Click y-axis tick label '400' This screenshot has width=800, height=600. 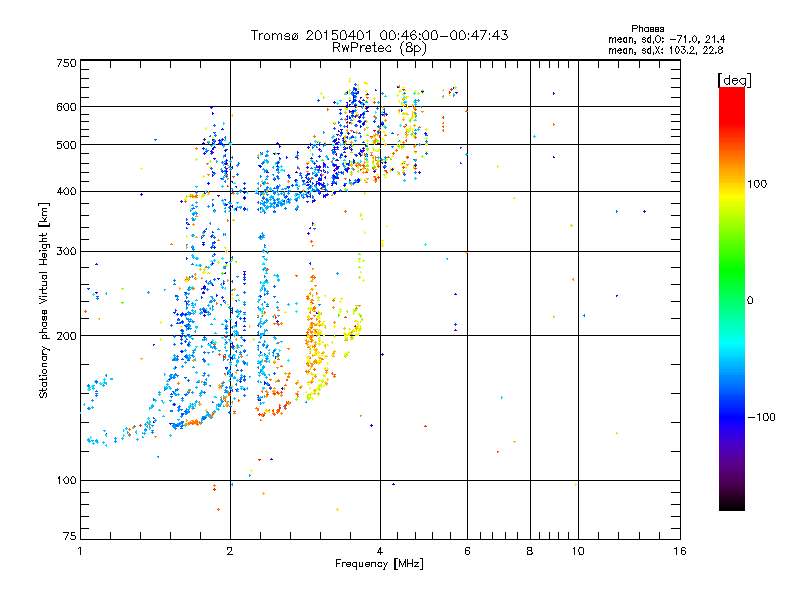tap(67, 192)
